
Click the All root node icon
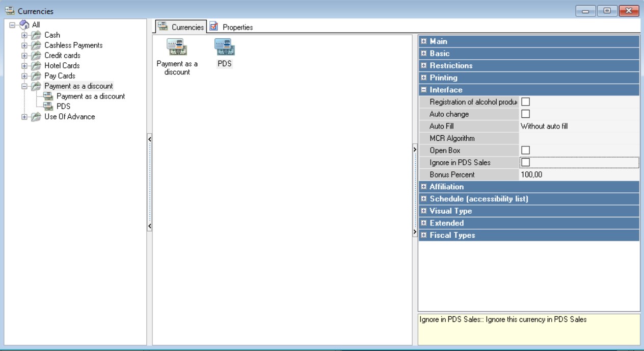coord(24,24)
